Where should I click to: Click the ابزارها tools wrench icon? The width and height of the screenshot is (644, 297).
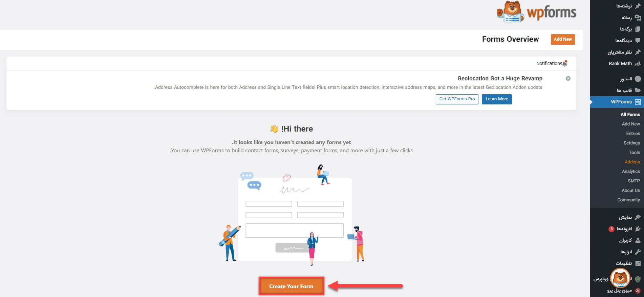638,252
